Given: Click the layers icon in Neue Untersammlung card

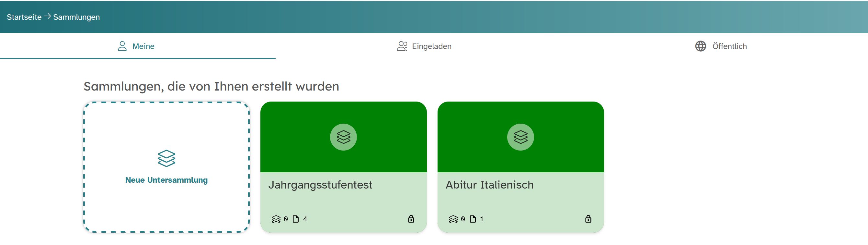Looking at the screenshot, I should pyautogui.click(x=166, y=158).
